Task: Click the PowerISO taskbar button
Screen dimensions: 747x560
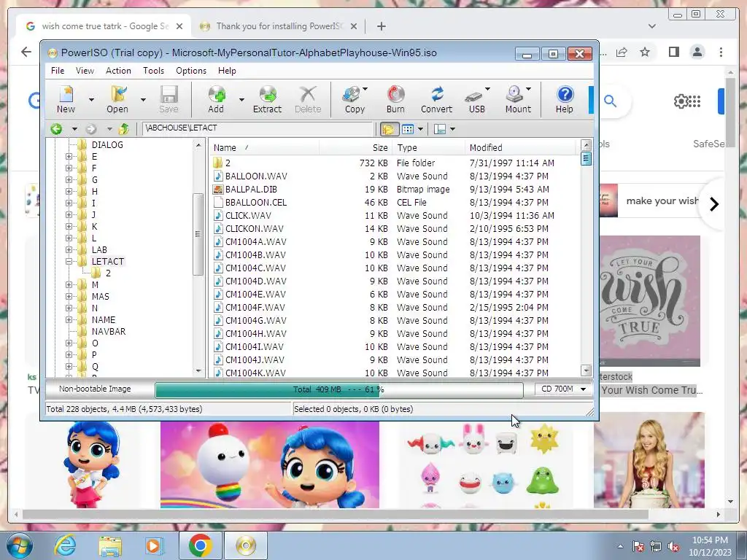Action: coord(246,545)
